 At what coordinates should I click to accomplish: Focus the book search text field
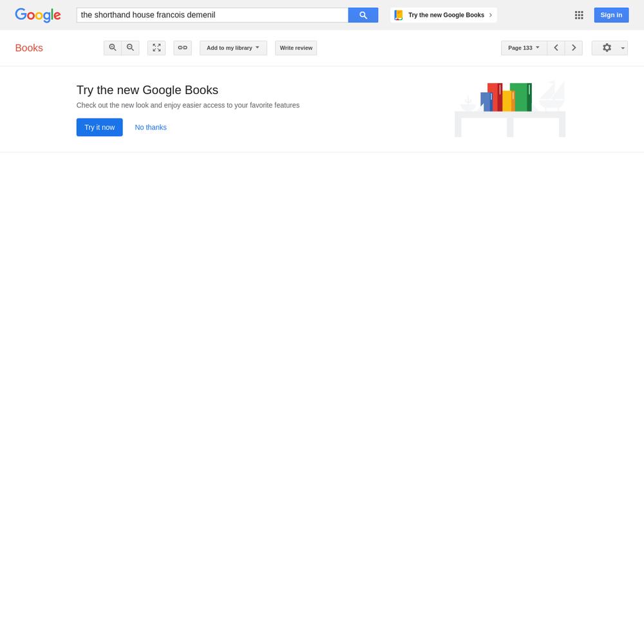click(x=213, y=15)
